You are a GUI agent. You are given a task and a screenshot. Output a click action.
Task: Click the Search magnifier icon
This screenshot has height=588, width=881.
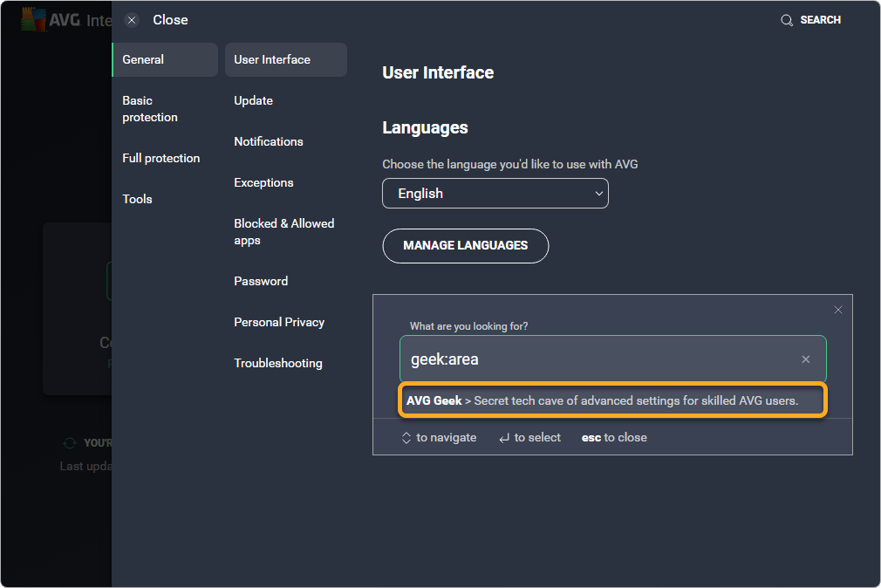(787, 20)
